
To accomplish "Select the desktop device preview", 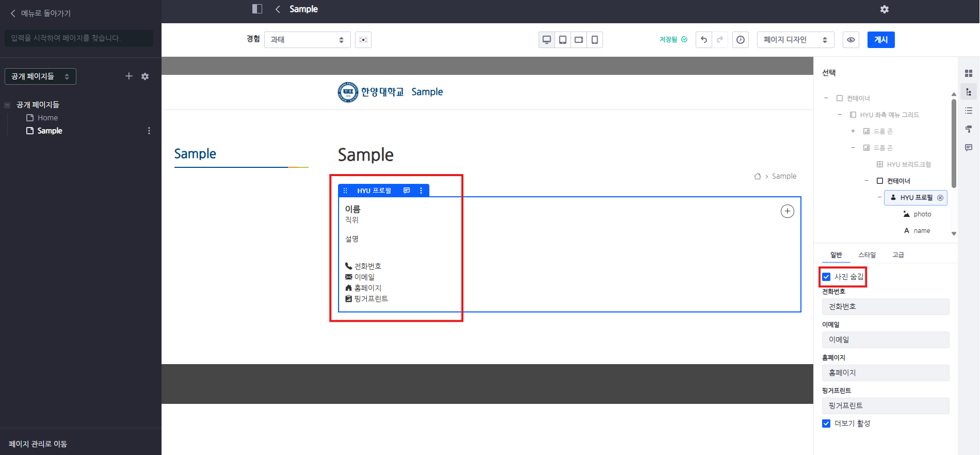I will tap(547, 40).
